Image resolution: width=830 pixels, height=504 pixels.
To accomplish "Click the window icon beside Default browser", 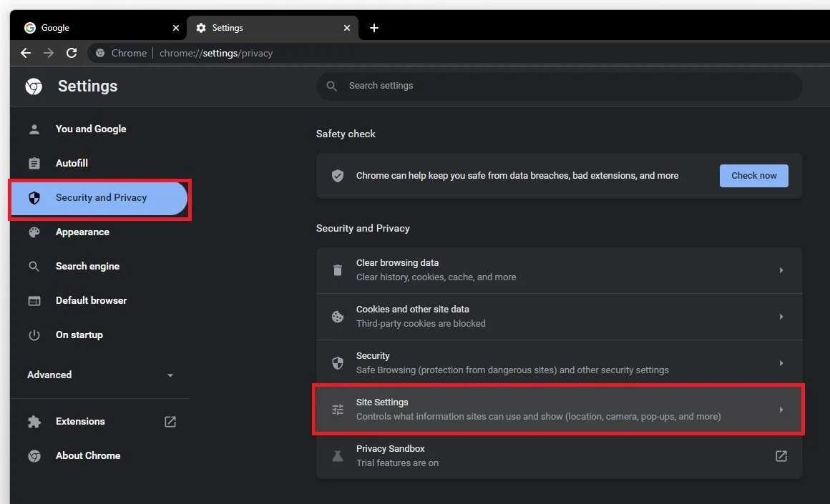I will coord(34,301).
